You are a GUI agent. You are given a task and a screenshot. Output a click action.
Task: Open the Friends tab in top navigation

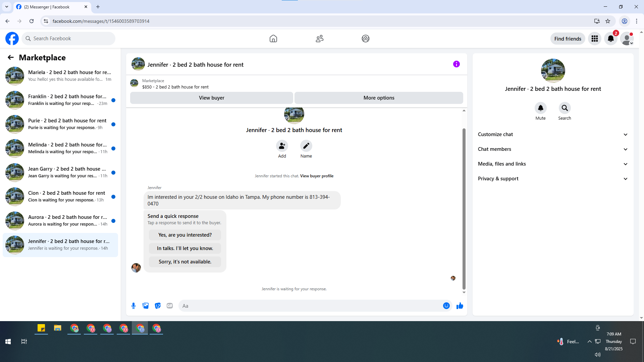click(319, 39)
